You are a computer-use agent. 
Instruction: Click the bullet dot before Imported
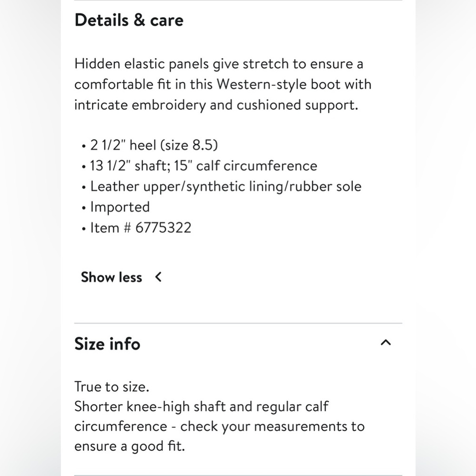pos(84,208)
